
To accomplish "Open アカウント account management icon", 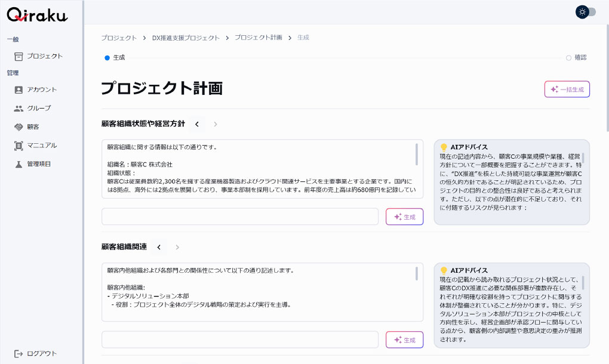I will click(19, 90).
